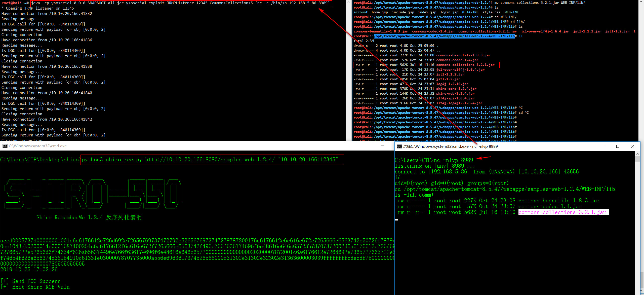Screen dimensions: 644x295
Task: Click the 'Shiro RememberMe 1.2.4' subtitle line
Action: click(x=89, y=217)
